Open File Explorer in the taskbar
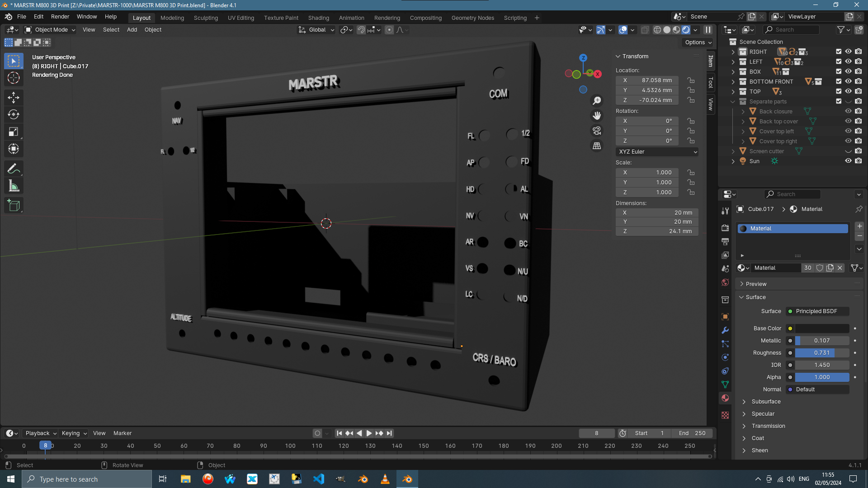Image resolution: width=868 pixels, height=488 pixels. point(185,479)
